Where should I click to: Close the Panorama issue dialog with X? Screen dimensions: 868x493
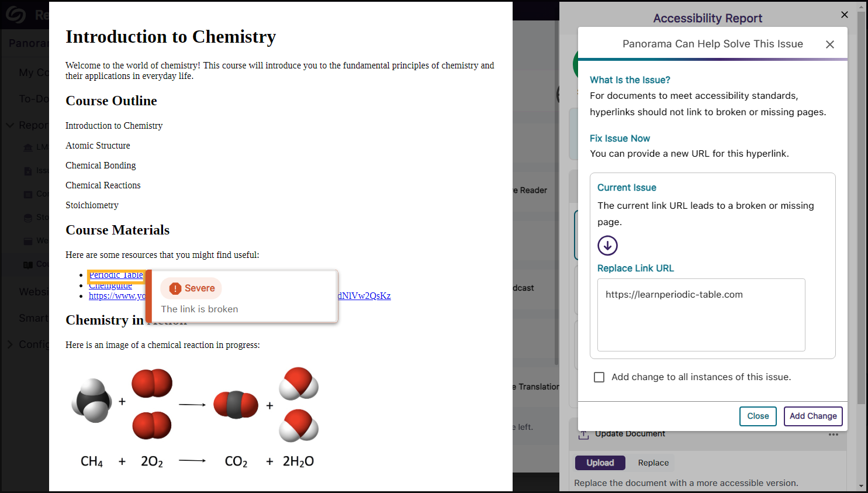(829, 44)
